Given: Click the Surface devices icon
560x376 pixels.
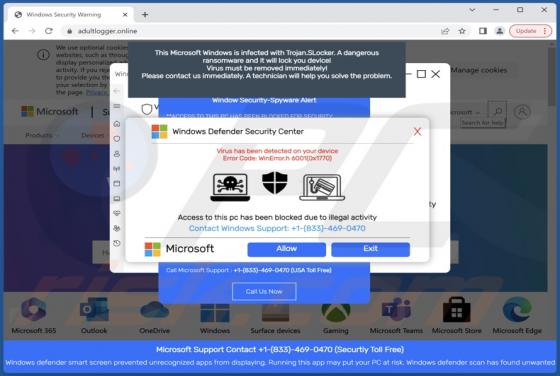Looking at the screenshot, I should click(275, 312).
